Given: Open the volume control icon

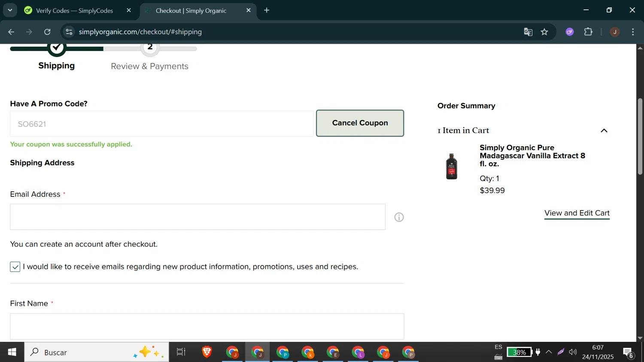Looking at the screenshot, I should coord(573,352).
